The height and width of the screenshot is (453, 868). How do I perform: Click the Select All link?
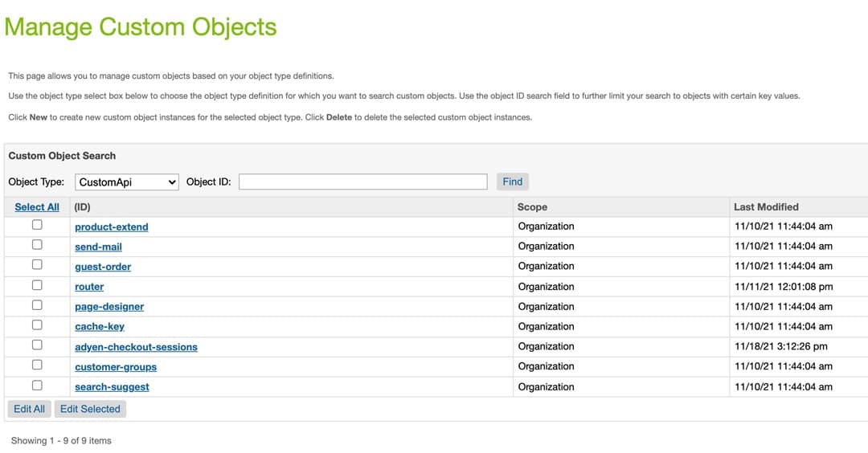pyautogui.click(x=37, y=207)
